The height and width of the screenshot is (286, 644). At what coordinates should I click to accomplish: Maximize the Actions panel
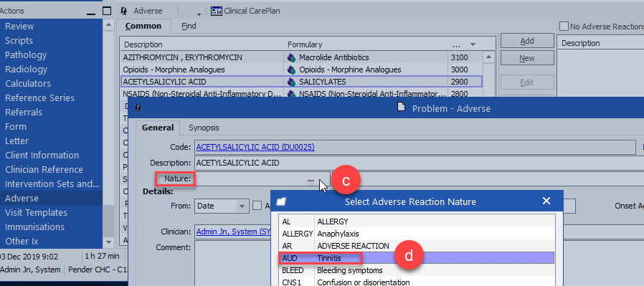(x=106, y=11)
